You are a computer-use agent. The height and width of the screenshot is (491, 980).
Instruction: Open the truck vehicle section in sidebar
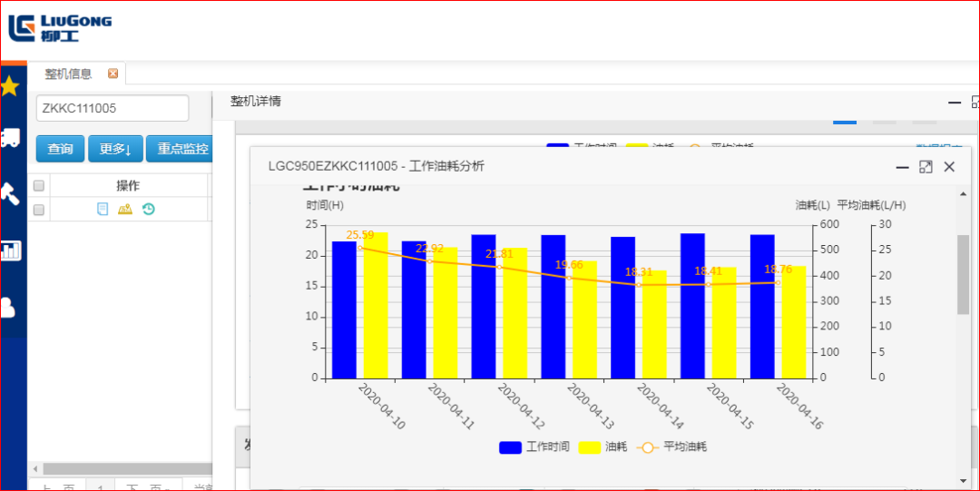pos(10,138)
